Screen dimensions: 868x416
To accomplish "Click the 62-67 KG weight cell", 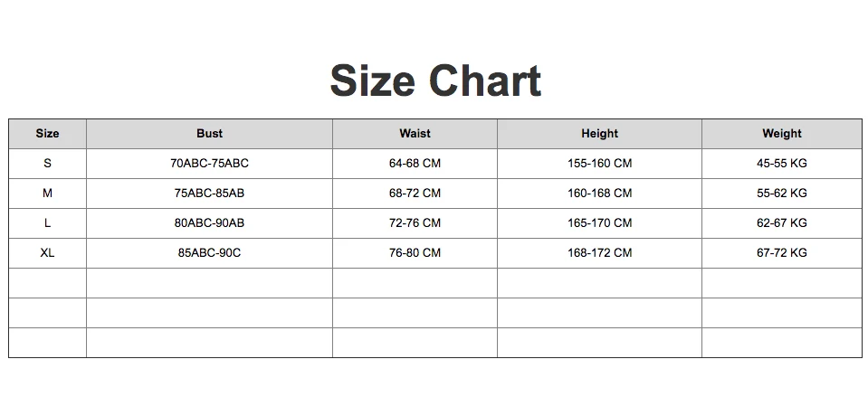I will click(x=781, y=223).
